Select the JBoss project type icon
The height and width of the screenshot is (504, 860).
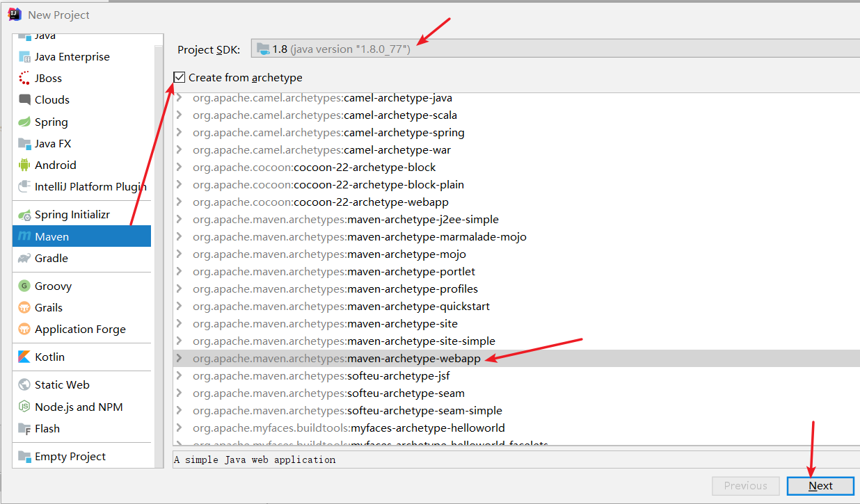24,79
